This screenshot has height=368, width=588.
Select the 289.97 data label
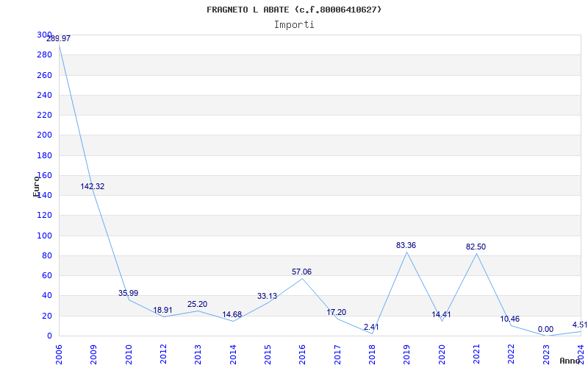[x=58, y=38]
